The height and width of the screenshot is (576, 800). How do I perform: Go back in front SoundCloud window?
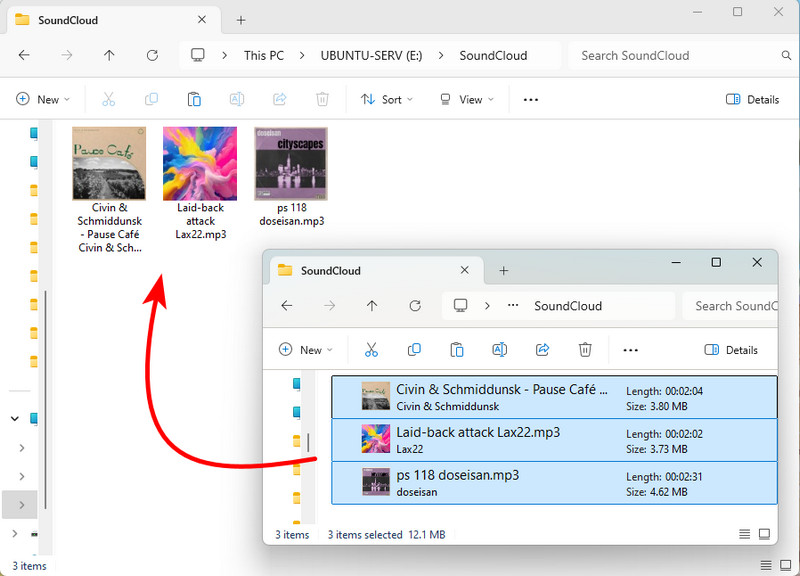tap(287, 306)
